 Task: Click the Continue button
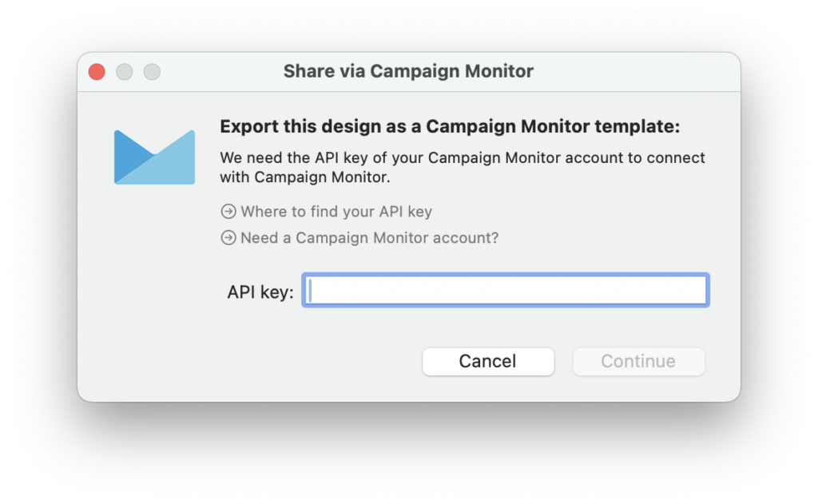click(638, 361)
